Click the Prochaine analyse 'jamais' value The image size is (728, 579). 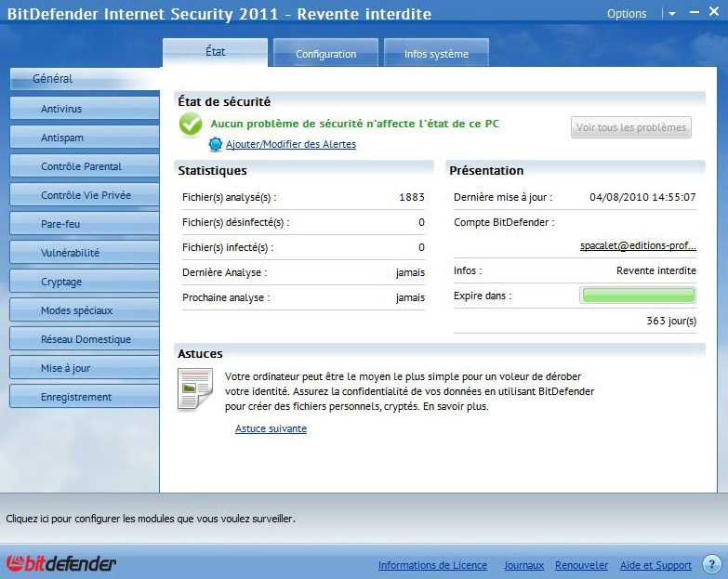[410, 297]
